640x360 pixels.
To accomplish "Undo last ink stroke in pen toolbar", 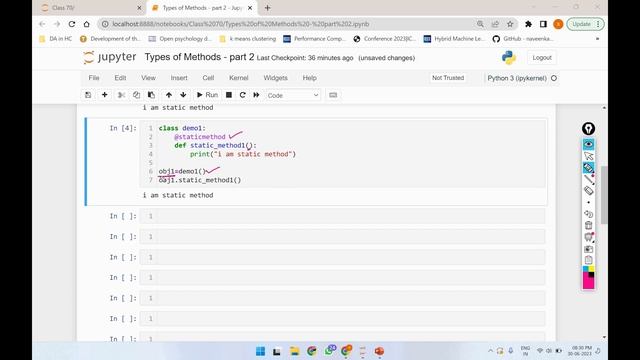I will coord(588,214).
